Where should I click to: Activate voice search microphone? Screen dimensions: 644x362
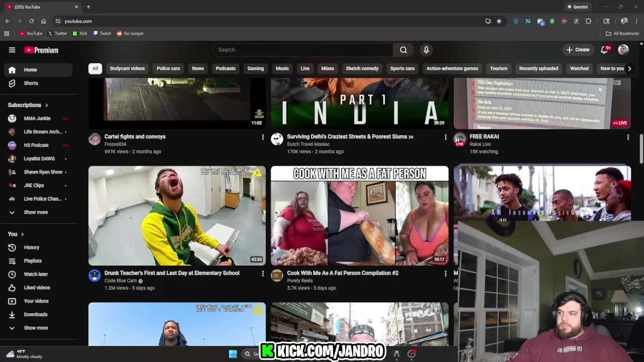tap(426, 50)
